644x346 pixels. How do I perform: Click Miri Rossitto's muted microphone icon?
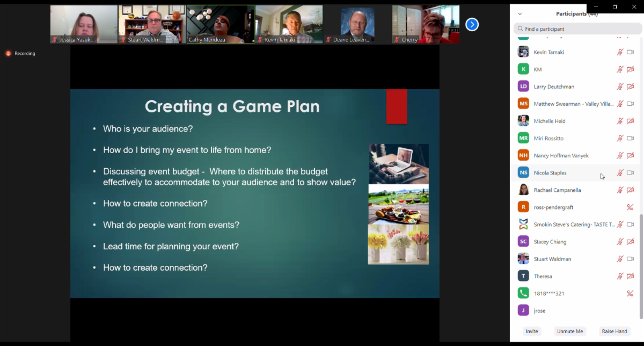(620, 138)
